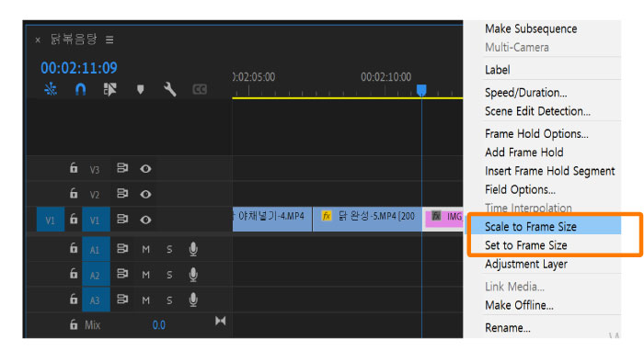The height and width of the screenshot is (362, 644).
Task: Mute audio track A1
Action: pos(145,250)
